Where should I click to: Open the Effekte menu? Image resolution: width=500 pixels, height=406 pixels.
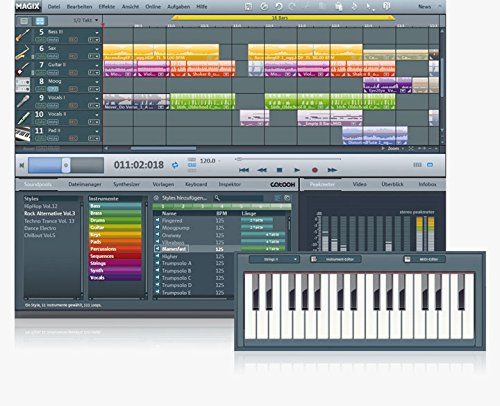coord(107,7)
